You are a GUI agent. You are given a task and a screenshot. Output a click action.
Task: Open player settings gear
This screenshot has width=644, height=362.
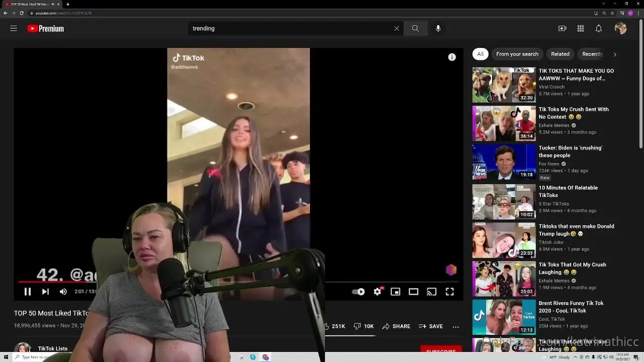point(377,292)
